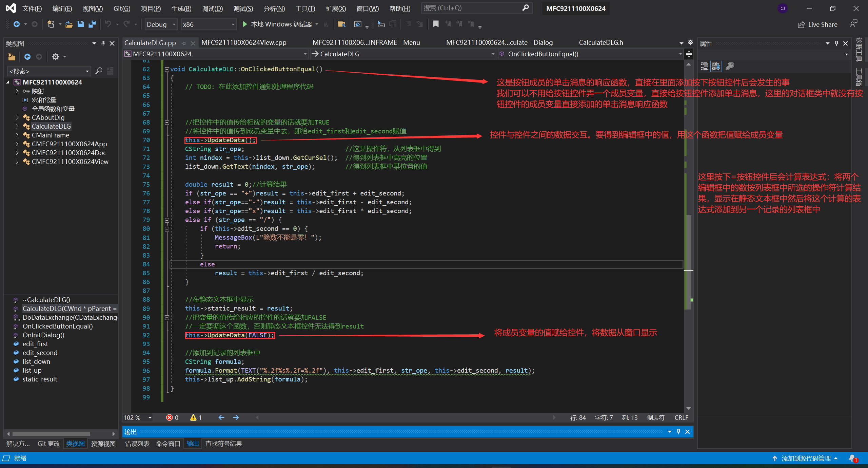The width and height of the screenshot is (868, 468).
Task: Click the split editor window icon
Action: (689, 54)
